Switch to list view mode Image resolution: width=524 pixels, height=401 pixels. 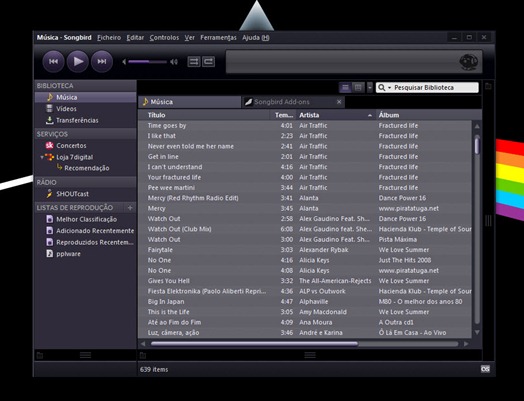click(345, 88)
